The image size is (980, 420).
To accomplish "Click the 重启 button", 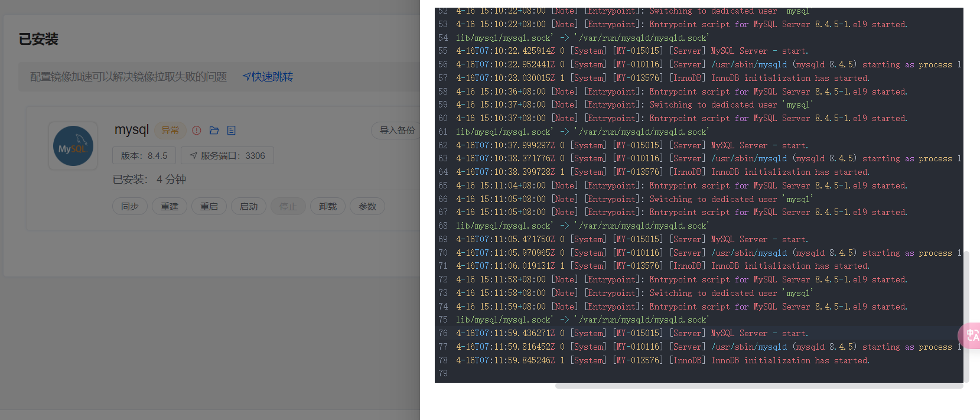I will coord(209,206).
